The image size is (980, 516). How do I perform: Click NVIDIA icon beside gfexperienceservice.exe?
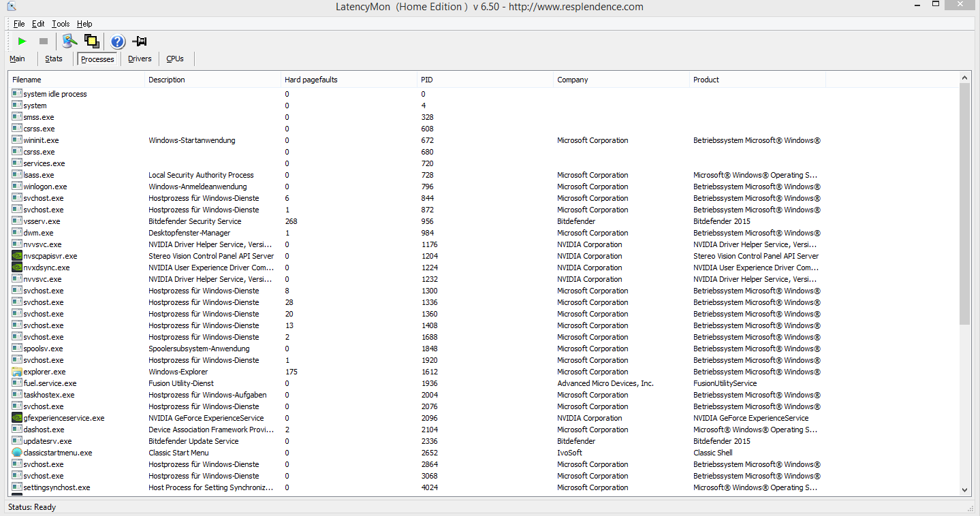tap(17, 418)
